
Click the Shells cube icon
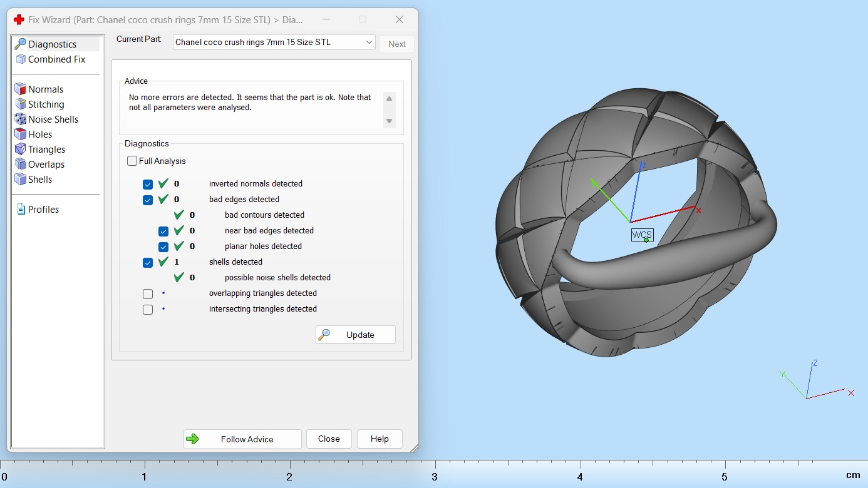click(20, 179)
